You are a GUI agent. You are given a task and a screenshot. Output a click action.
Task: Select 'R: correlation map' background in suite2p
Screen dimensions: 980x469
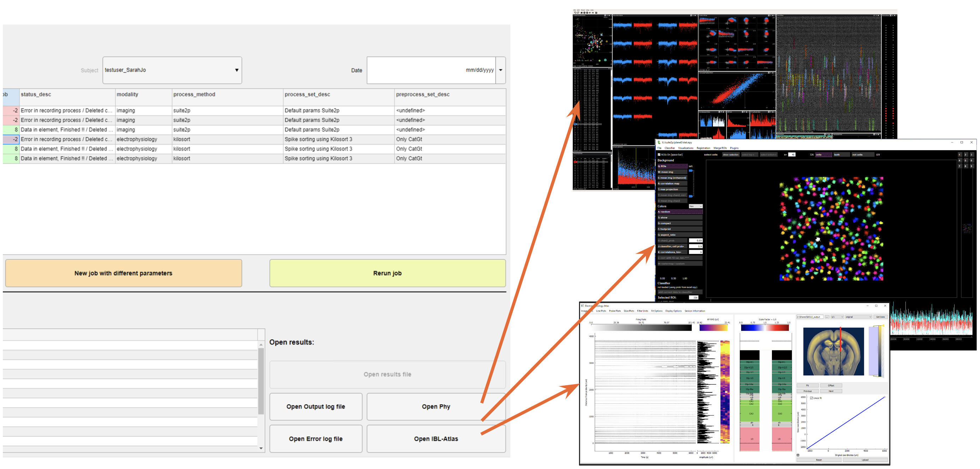[x=673, y=184]
